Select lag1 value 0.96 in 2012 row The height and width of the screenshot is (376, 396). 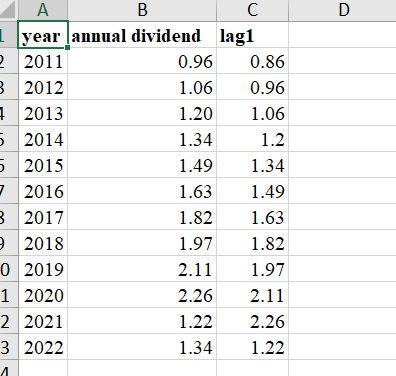pos(252,87)
